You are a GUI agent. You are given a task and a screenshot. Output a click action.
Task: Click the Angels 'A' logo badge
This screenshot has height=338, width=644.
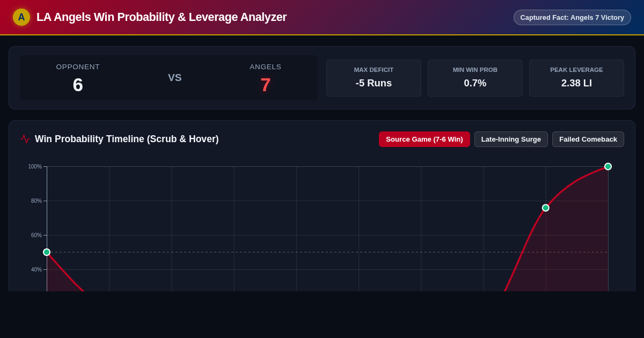point(21,17)
